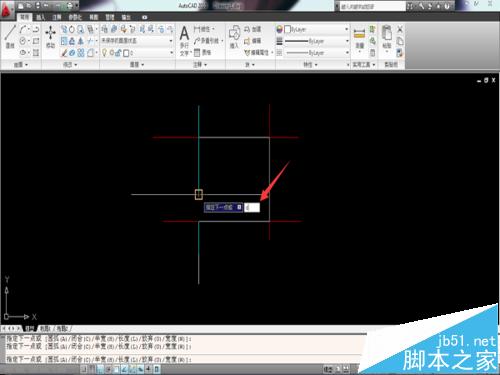Switch to the Parametric (参数化) ribbon tab
500x375 pixels.
click(75, 17)
